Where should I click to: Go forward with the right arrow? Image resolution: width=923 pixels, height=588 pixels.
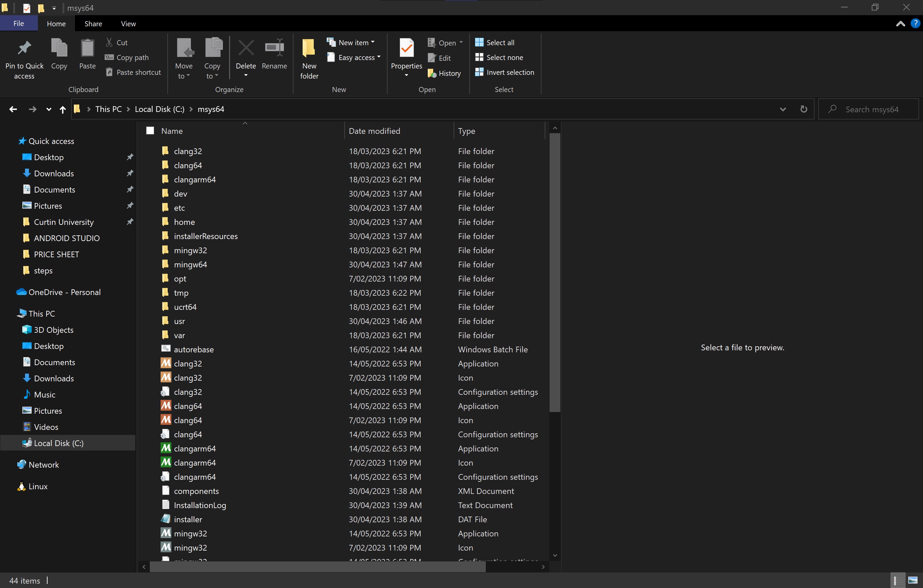pyautogui.click(x=33, y=109)
